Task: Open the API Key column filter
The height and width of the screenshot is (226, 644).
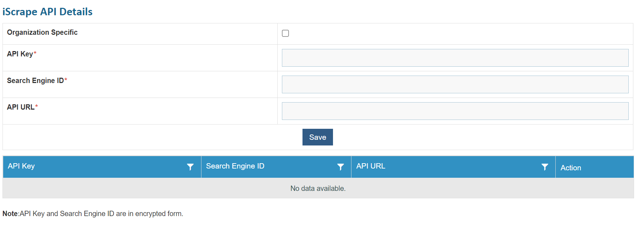Action: coord(190,167)
